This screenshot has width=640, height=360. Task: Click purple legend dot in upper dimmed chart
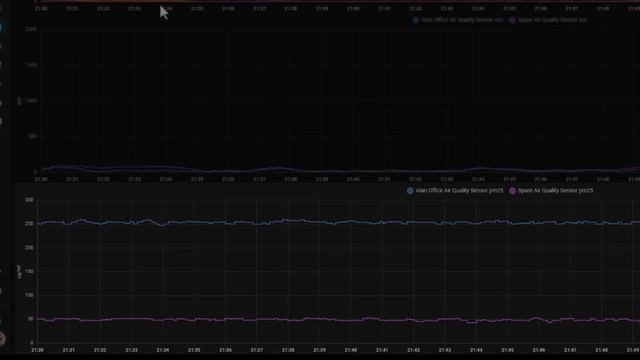[x=513, y=20]
